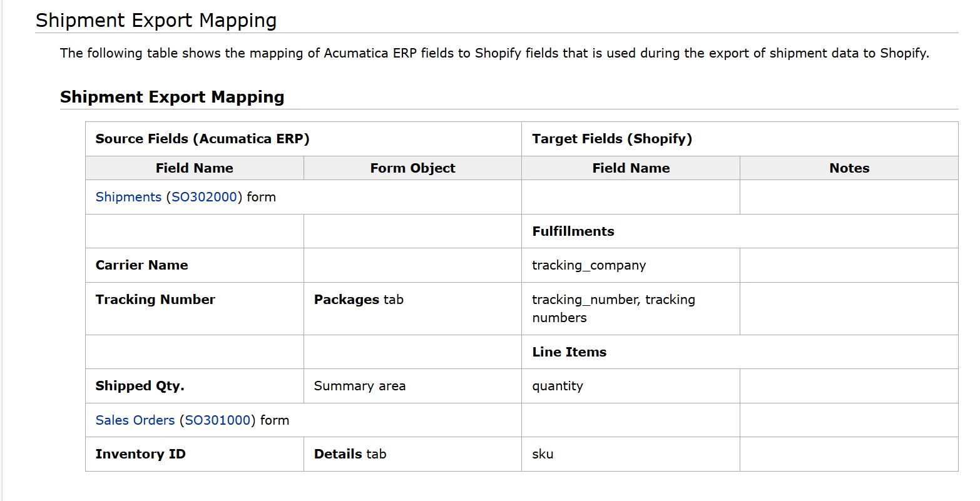Screen dimensions: 980x501
Task: Click the bold Shipment Export Mapping subheading
Action: (172, 97)
